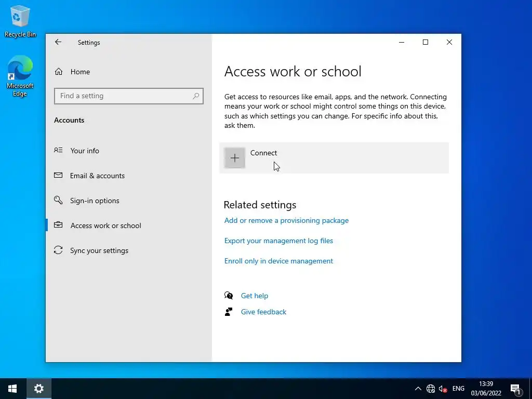This screenshot has width=532, height=399.
Task: Click the Your info person icon
Action: tap(58, 150)
